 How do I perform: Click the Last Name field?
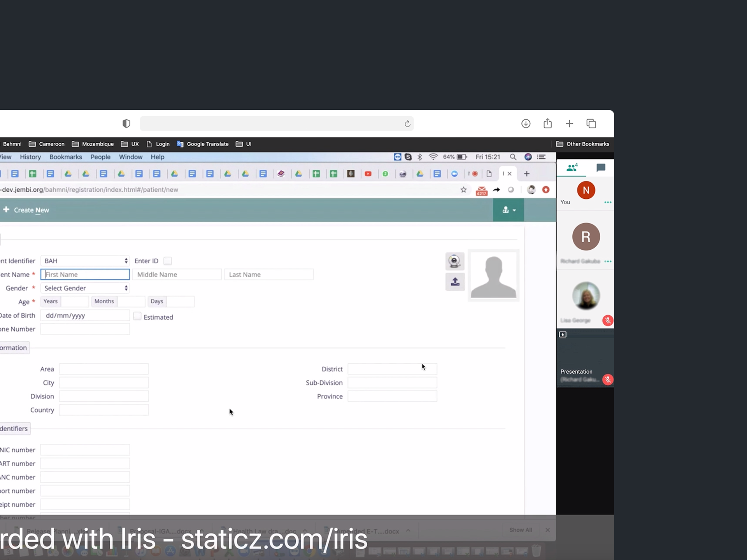pos(269,275)
